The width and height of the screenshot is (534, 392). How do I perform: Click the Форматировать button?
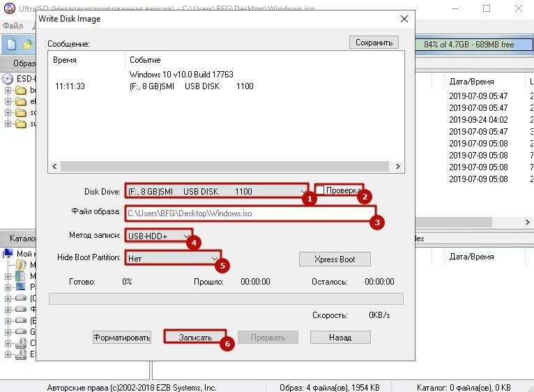122,338
